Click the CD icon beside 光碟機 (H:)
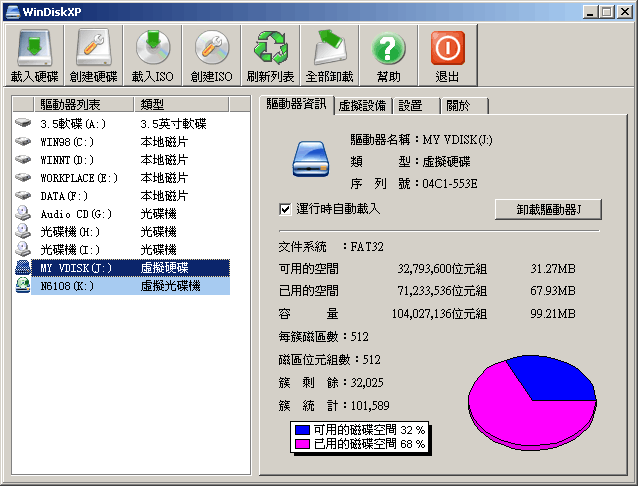This screenshot has width=638, height=486. coord(23,231)
